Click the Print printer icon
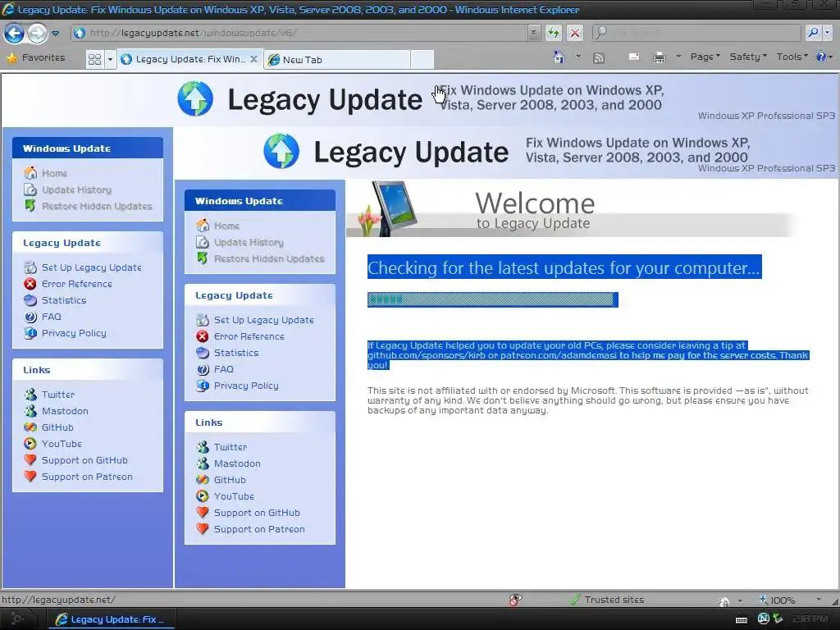The height and width of the screenshot is (630, 840). pyautogui.click(x=660, y=57)
